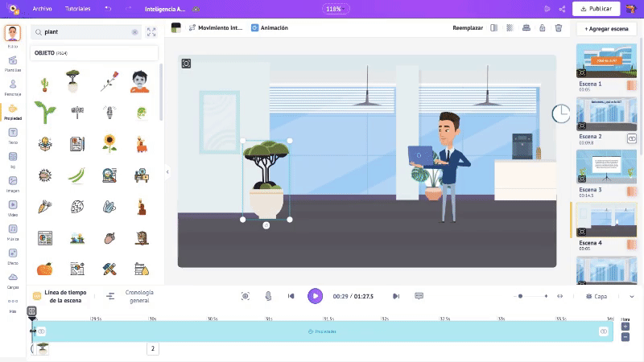
Task: Switch to Cronología general timeline view
Action: [134, 296]
